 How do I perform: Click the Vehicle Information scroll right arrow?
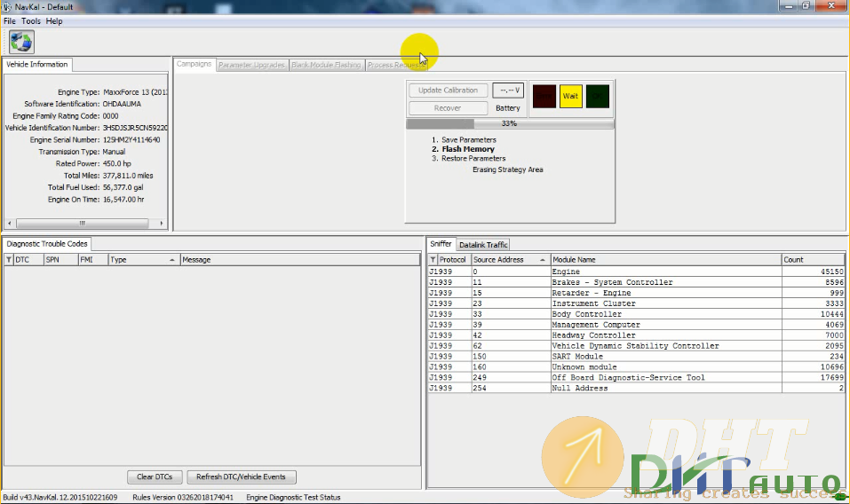(161, 223)
